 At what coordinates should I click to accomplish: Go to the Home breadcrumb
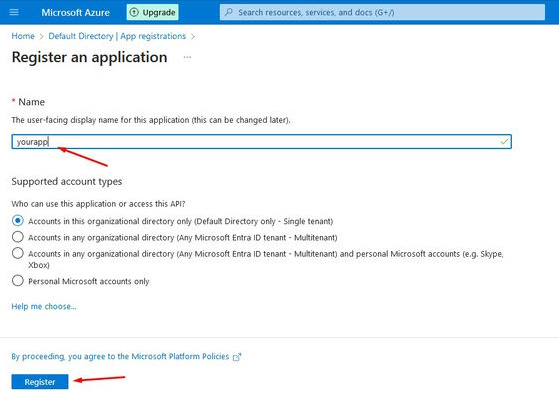click(x=23, y=36)
